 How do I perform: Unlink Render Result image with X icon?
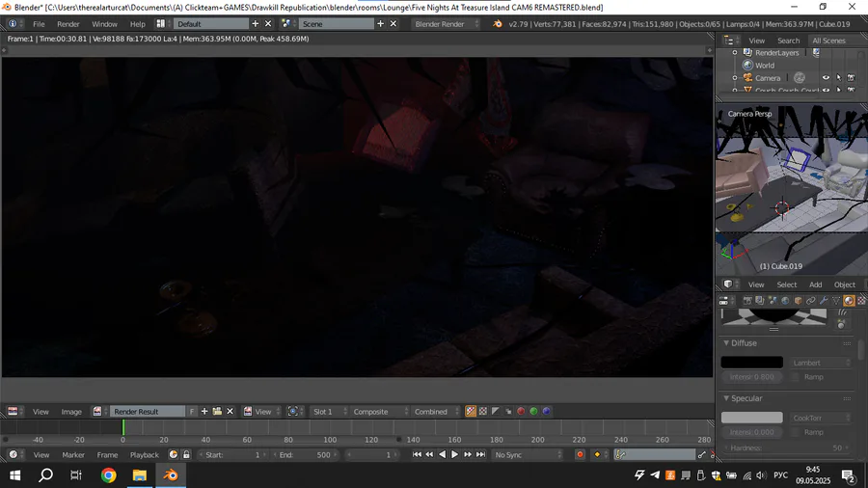230,411
